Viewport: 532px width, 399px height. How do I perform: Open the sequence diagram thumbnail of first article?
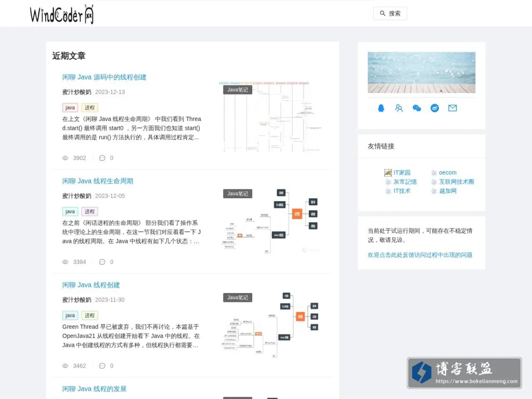pos(270,117)
